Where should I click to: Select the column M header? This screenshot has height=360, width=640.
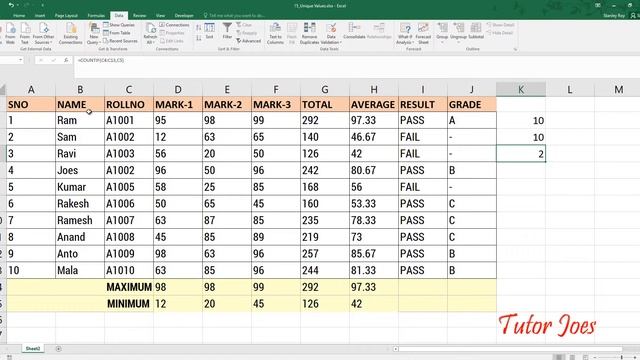tap(619, 89)
